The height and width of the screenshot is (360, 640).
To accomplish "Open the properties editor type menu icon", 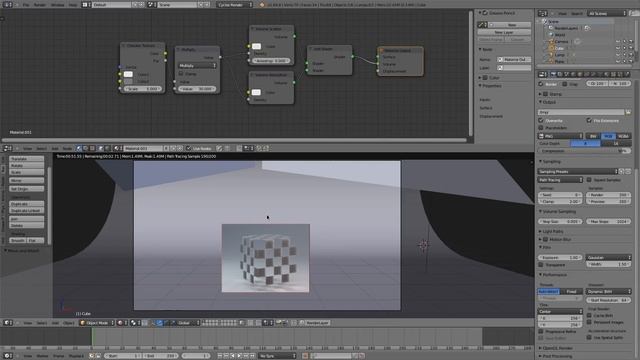I will (x=542, y=74).
